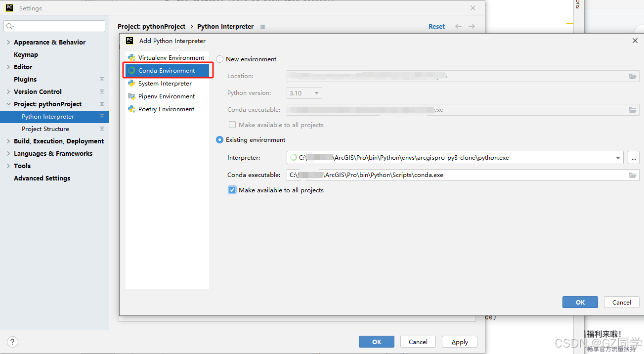Open Plugins settings page
Screen dimensions: 644x354
25,79
